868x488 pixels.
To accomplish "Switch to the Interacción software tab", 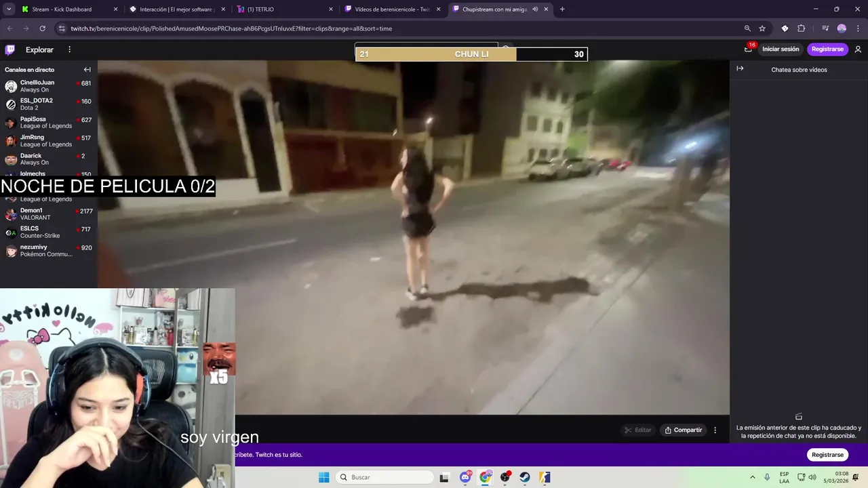I will coord(176,9).
